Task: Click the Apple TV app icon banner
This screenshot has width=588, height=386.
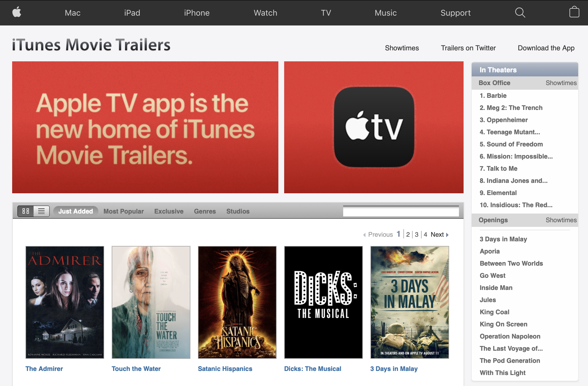Action: pyautogui.click(x=374, y=127)
